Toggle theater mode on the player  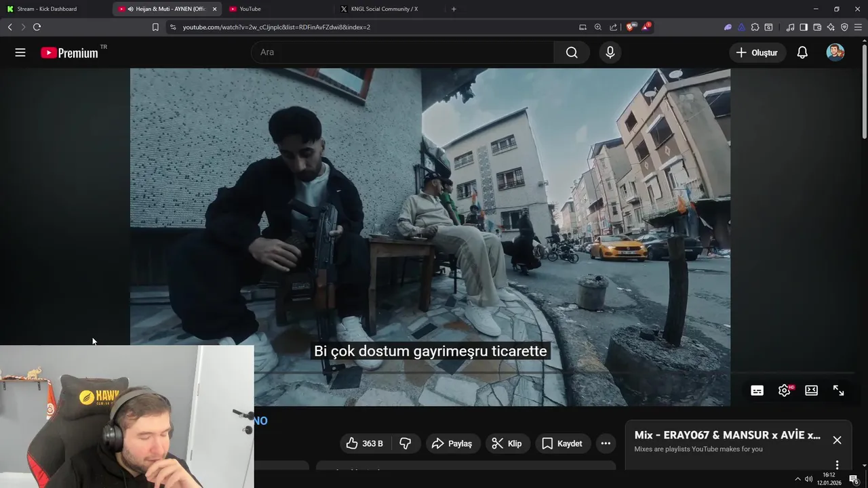811,390
